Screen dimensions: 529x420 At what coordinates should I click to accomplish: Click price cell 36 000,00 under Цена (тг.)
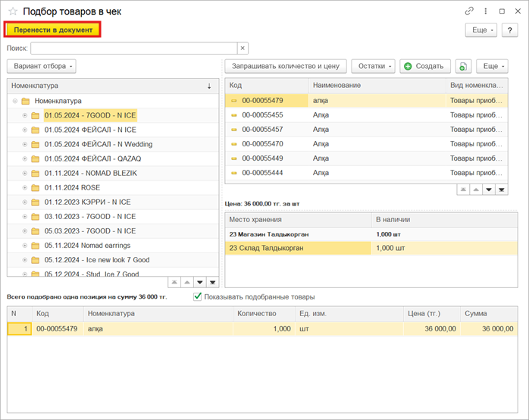pos(432,329)
